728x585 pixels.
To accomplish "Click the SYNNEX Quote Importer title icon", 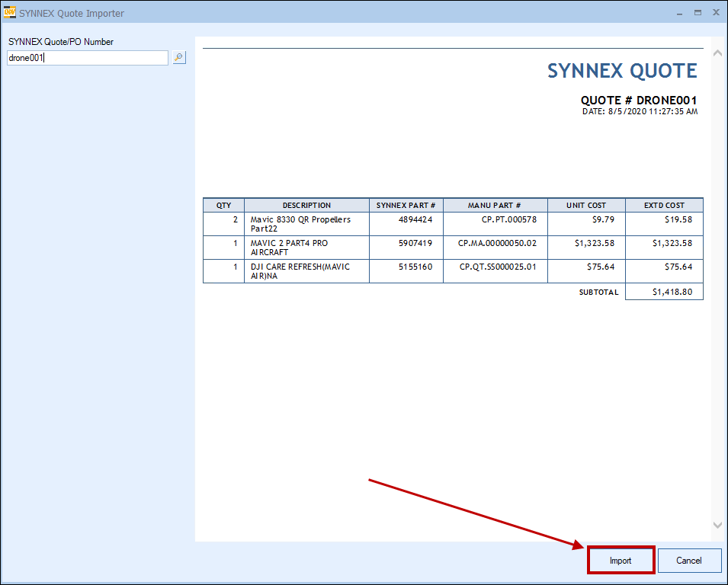I will [x=9, y=12].
